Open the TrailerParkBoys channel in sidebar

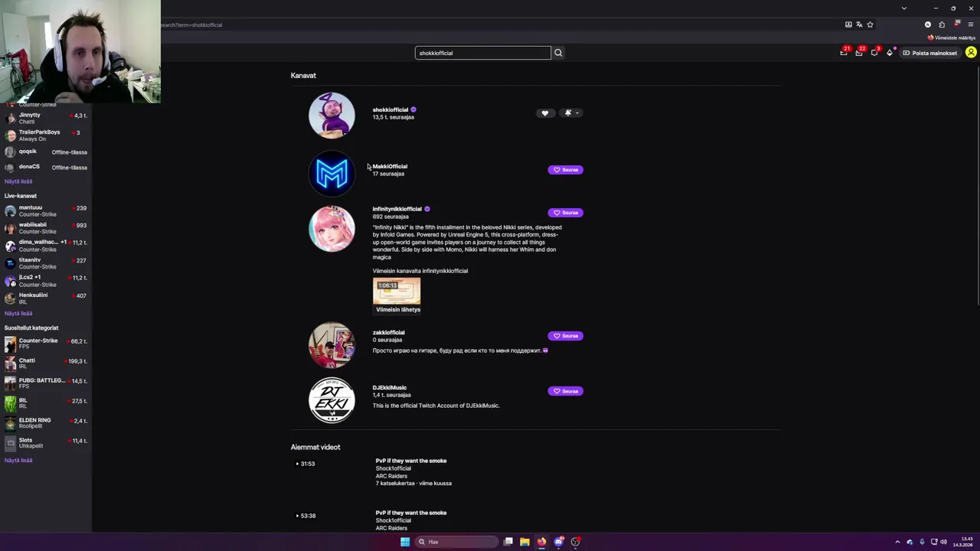pyautogui.click(x=46, y=135)
